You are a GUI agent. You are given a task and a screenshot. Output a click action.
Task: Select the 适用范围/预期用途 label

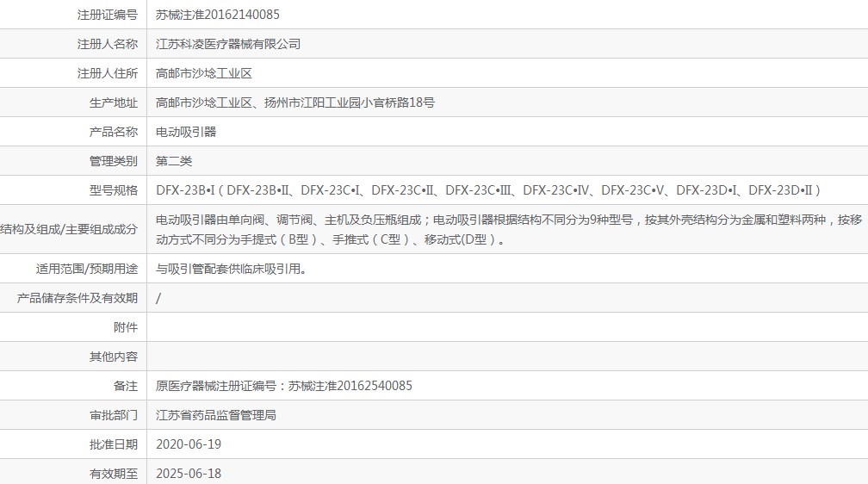[x=87, y=270]
